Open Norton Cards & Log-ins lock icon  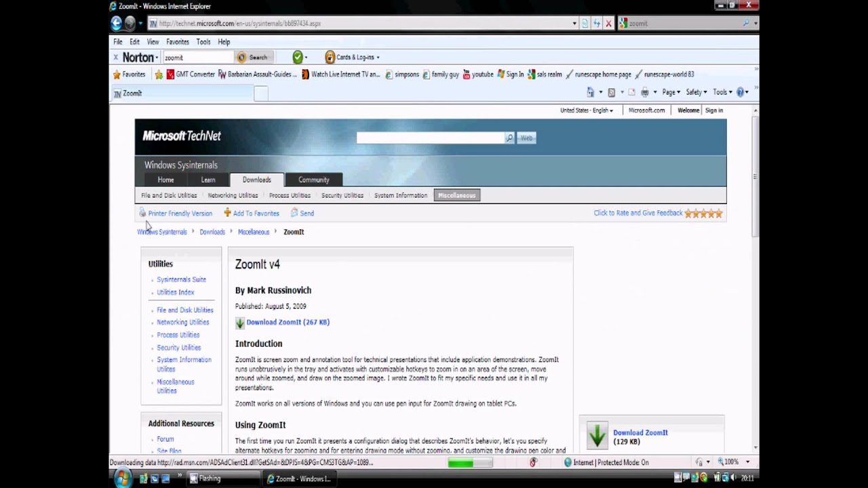pyautogui.click(x=330, y=58)
